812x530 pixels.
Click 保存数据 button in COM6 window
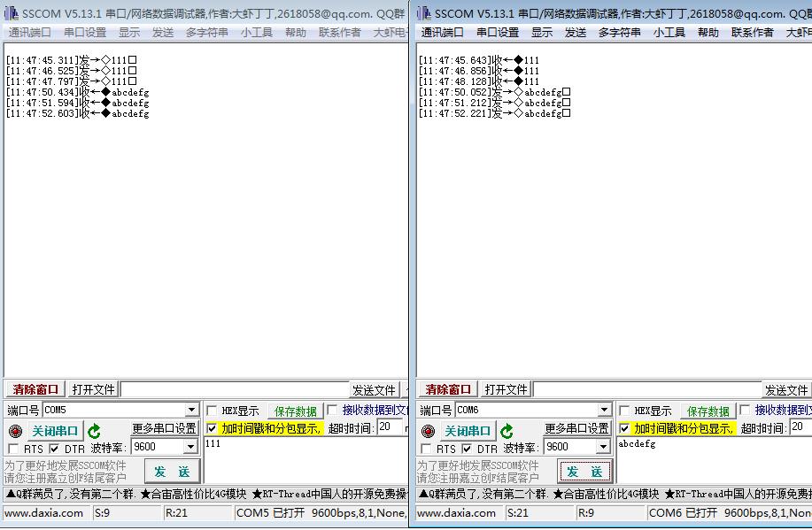(708, 411)
